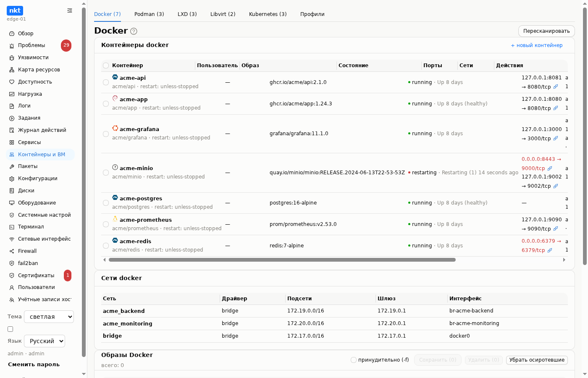Open Проблемы in the sidebar
The height and width of the screenshot is (378, 588).
[x=40, y=45]
